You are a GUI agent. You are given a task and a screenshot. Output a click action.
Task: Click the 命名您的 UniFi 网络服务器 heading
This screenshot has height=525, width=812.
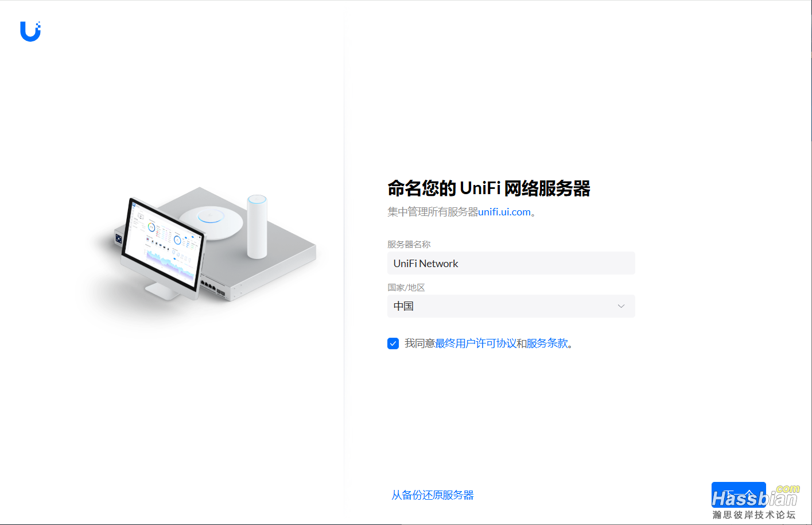click(x=489, y=188)
